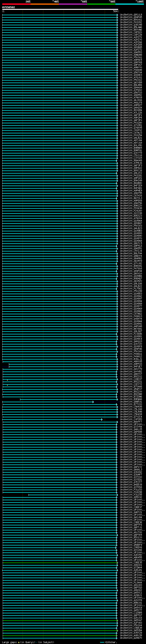The height and width of the screenshot is (644, 146).
Task: Click the purple ~60% color legend segment
Action: tap(73, 4)
